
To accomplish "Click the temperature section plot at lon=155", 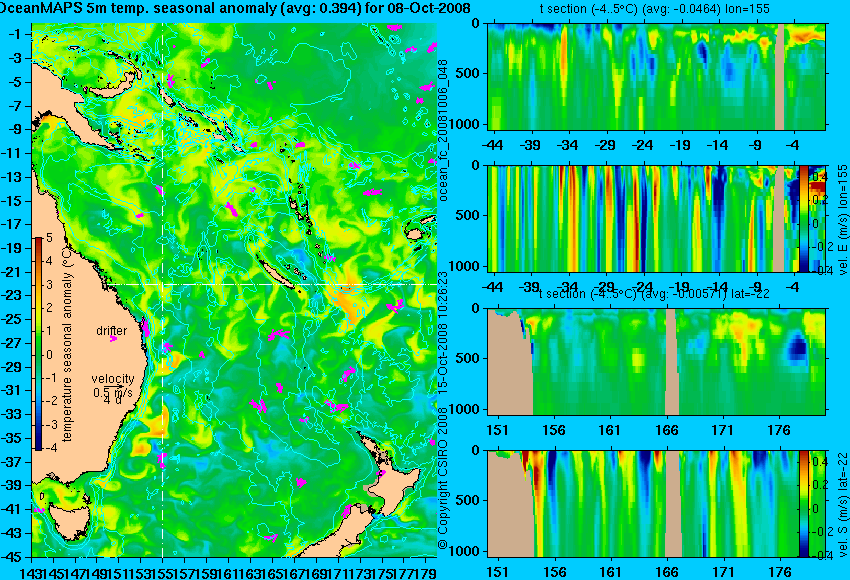I will [656, 76].
